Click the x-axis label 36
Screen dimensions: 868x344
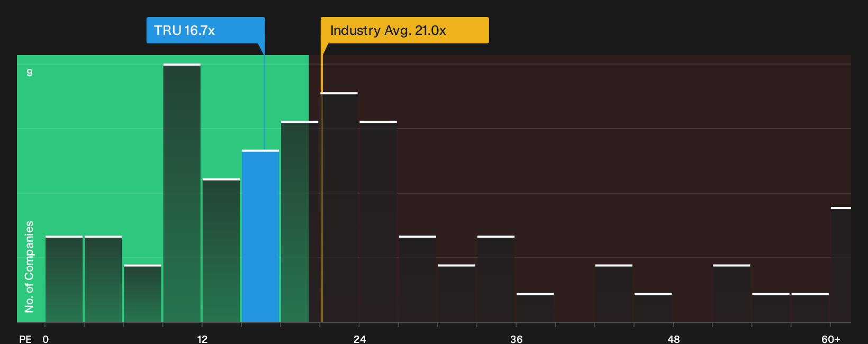(x=516, y=339)
